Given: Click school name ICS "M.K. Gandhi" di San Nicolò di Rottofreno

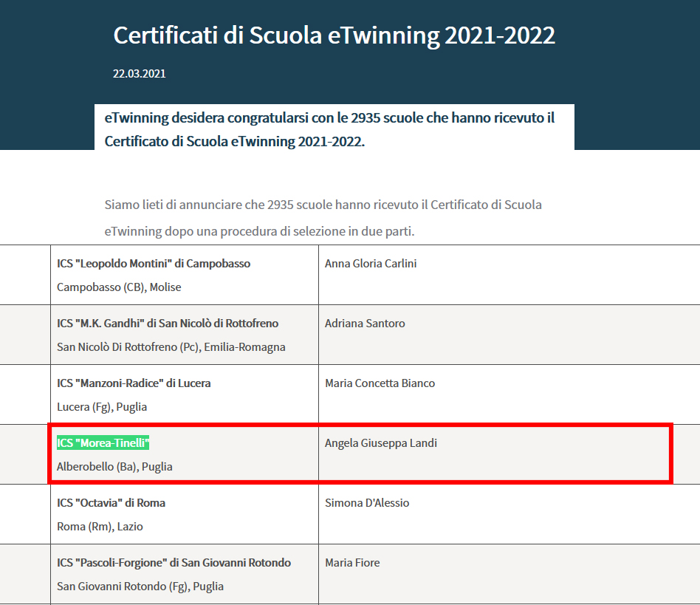Looking at the screenshot, I should (168, 324).
